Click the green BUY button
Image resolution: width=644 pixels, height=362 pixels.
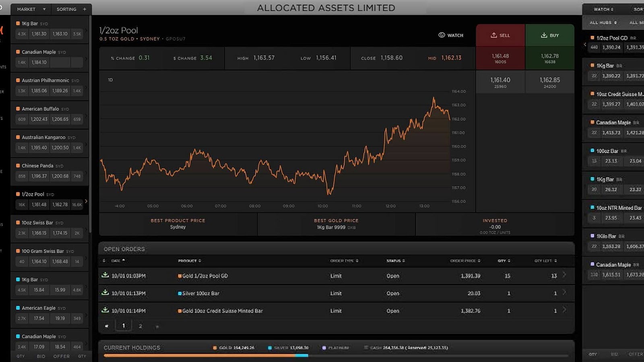(550, 35)
